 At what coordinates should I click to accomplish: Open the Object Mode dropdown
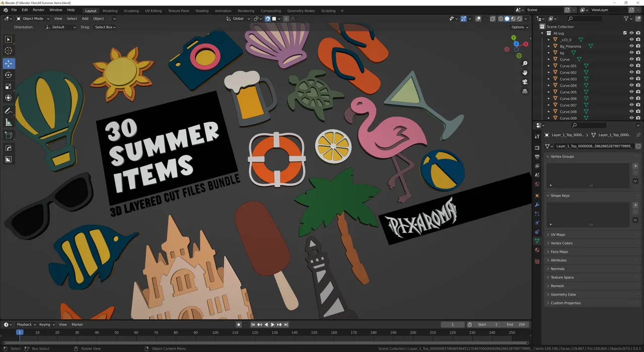point(33,19)
